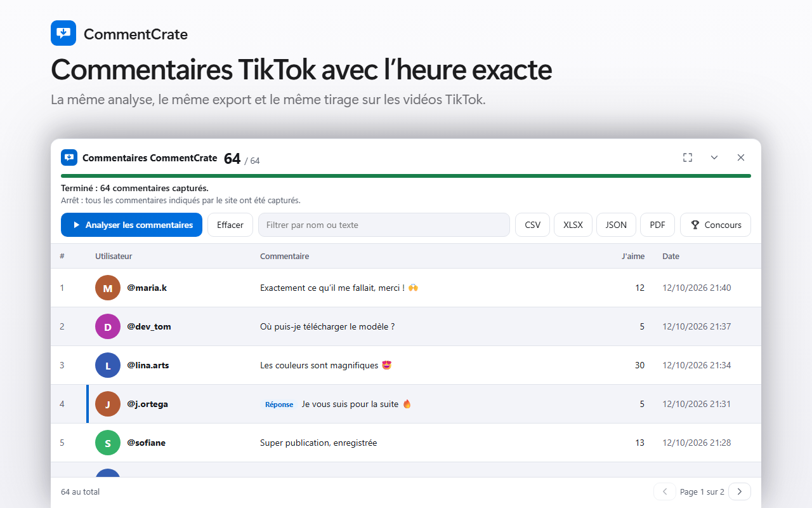Screen dimensions: 812x508
Task: Click the 'Terminé : 64 commentaires capturés.' status
Action: point(134,188)
